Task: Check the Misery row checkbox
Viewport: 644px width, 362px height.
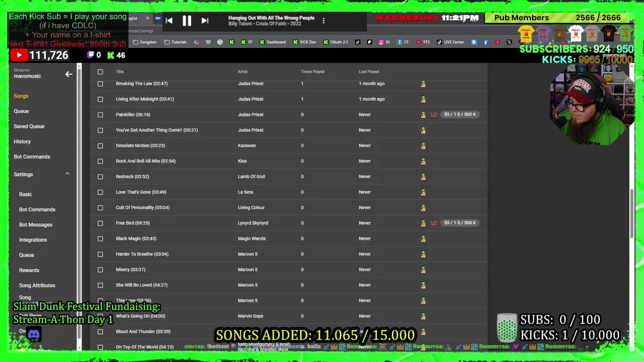Action: click(x=100, y=269)
